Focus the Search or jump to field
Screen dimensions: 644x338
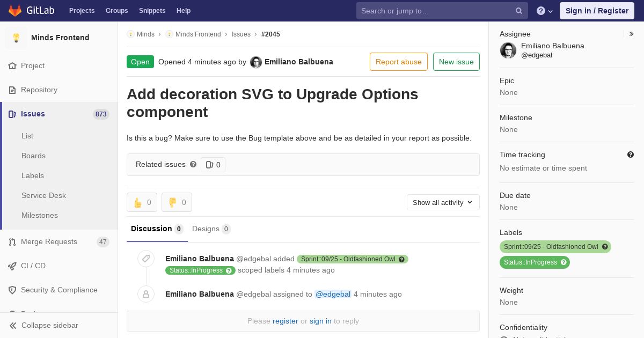pos(442,11)
